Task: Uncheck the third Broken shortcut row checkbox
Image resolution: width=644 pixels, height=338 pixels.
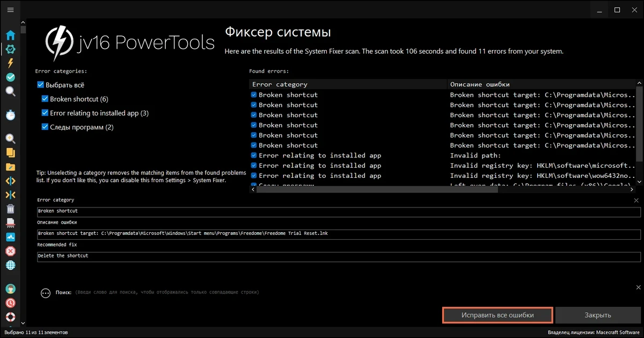Action: 254,115
